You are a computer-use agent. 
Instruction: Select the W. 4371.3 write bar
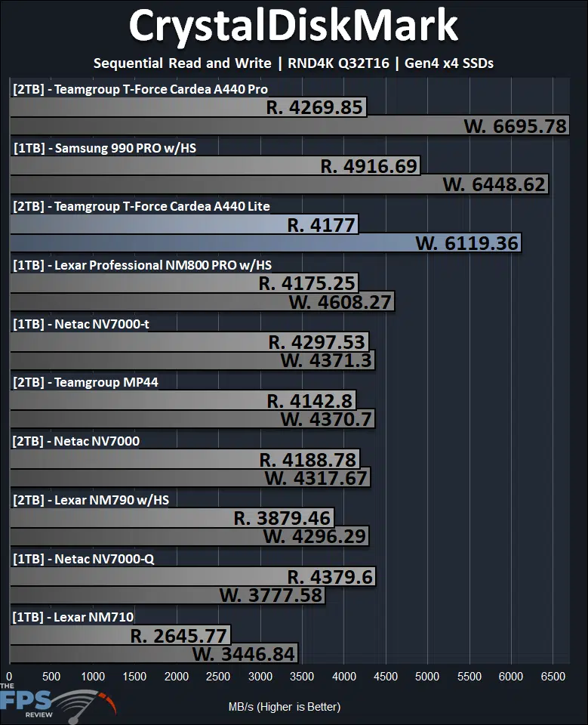coord(192,360)
